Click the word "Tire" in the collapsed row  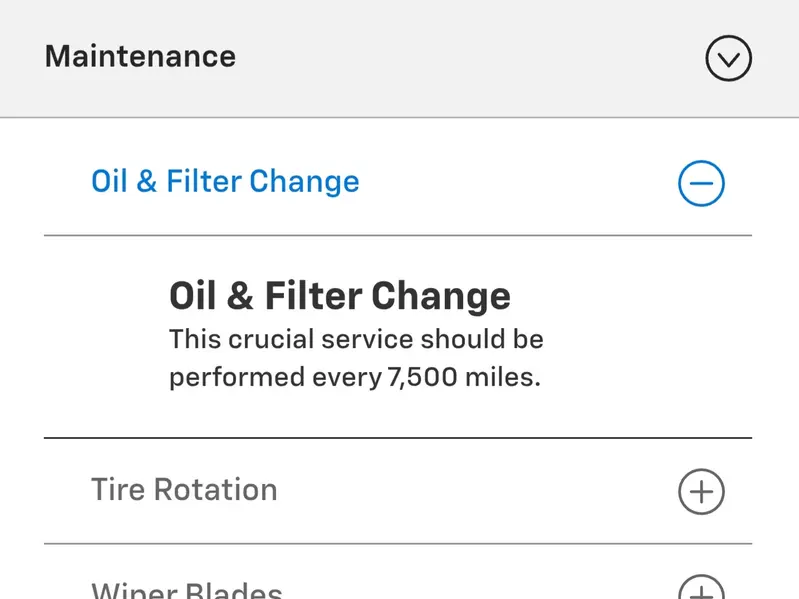pyautogui.click(x=119, y=490)
